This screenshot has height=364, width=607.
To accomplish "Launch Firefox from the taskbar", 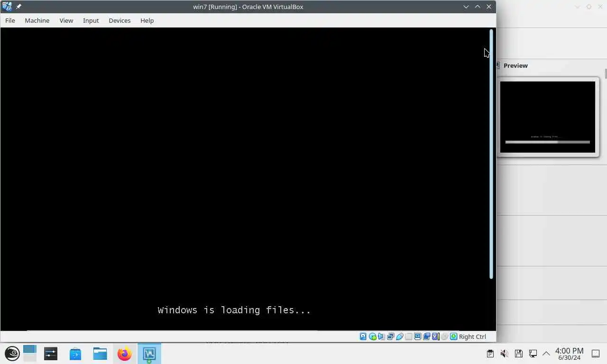I will click(x=125, y=354).
